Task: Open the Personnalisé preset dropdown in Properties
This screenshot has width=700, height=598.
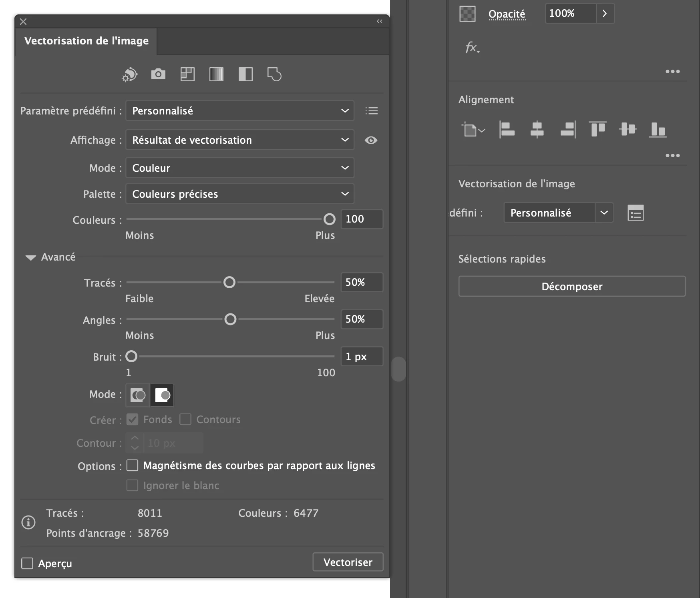Action: (558, 213)
